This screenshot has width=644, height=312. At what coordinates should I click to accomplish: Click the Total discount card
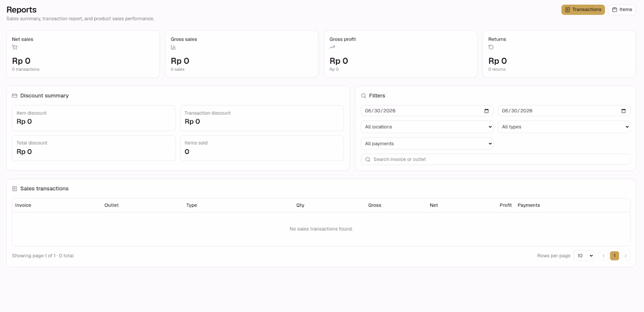(x=94, y=148)
